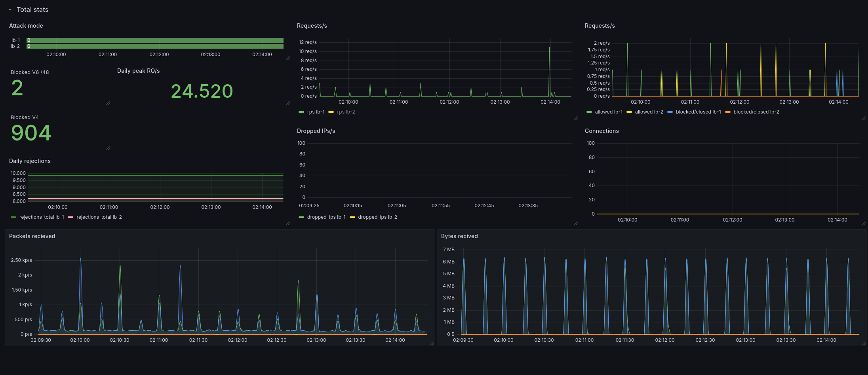Click resize handle of Dropped IPs/s panel
Screen dimensions: 868x375
[576, 223]
